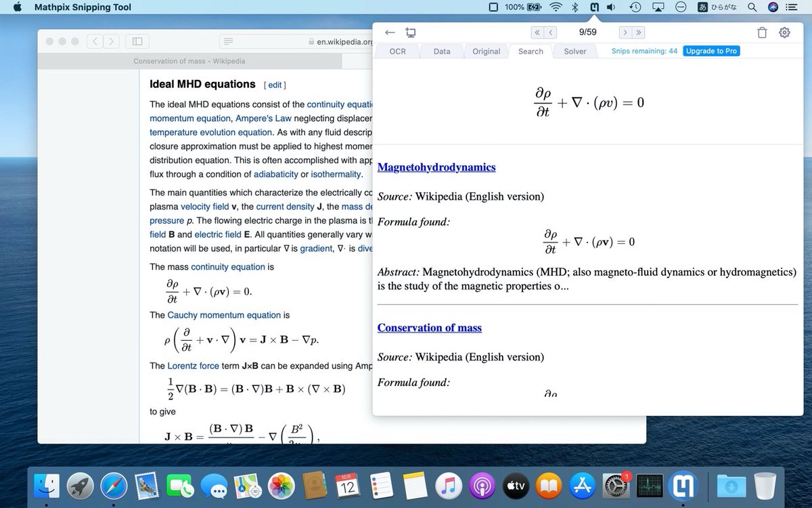Open Podcasts in the Dock

(482, 486)
